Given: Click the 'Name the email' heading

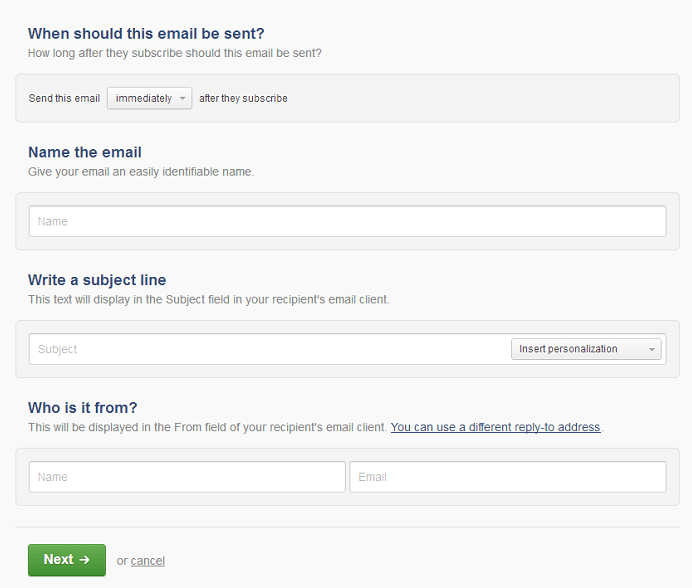Looking at the screenshot, I should [x=85, y=152].
